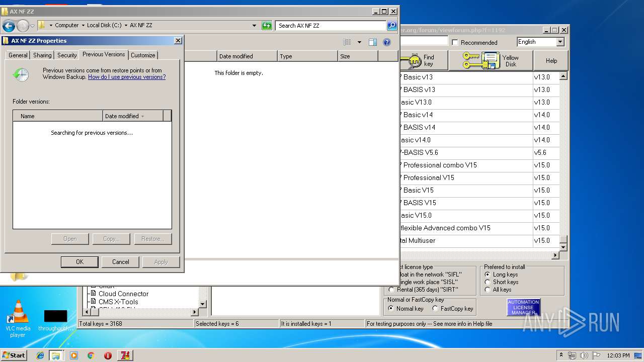This screenshot has height=362, width=644.
Task: Click in the Search AX NF ZZ field
Action: (x=330, y=26)
